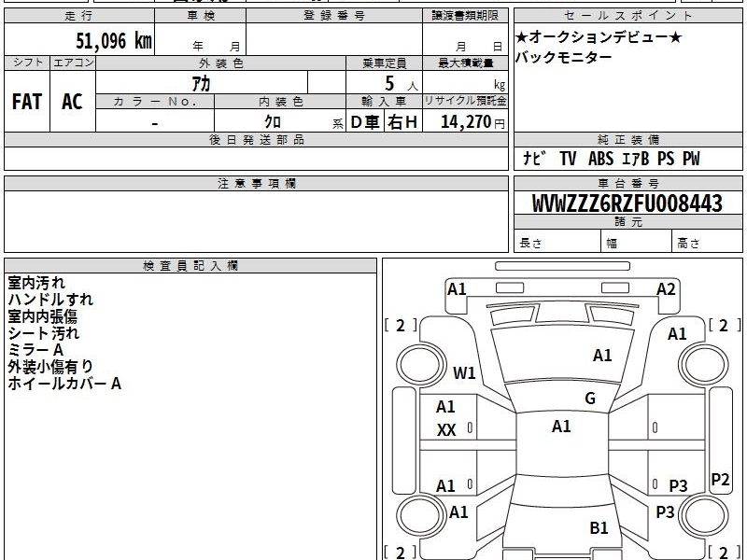Click the W1 mark on car diagram
Screen dimensions: 747x560
click(x=464, y=372)
